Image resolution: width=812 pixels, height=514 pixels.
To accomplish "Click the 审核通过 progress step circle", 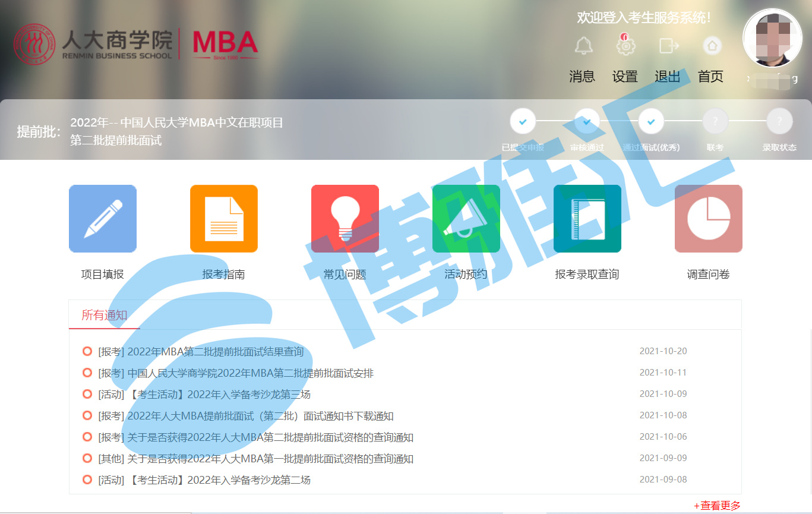I will (x=587, y=121).
